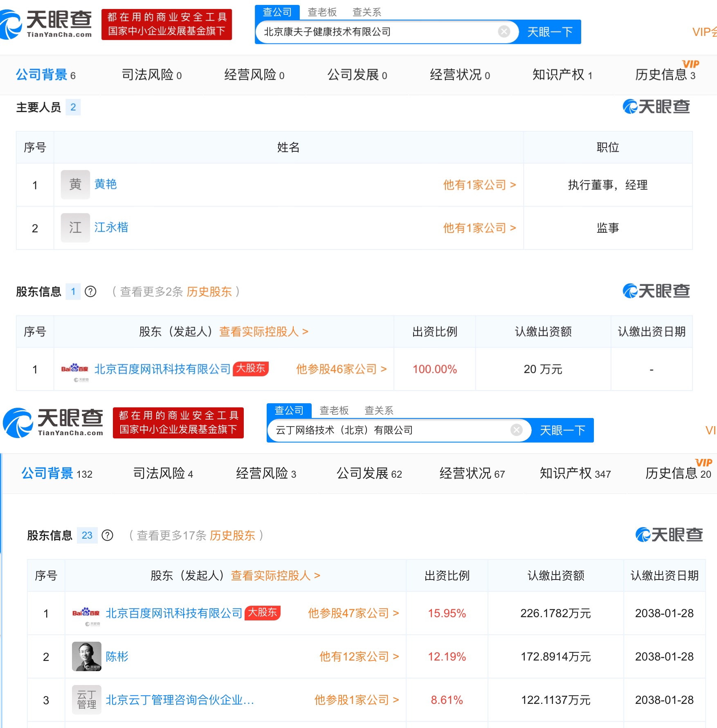The width and height of the screenshot is (717, 728).
Task: Open 北京云丁管理咨询合伙企业 shareholder link
Action: [x=180, y=700]
